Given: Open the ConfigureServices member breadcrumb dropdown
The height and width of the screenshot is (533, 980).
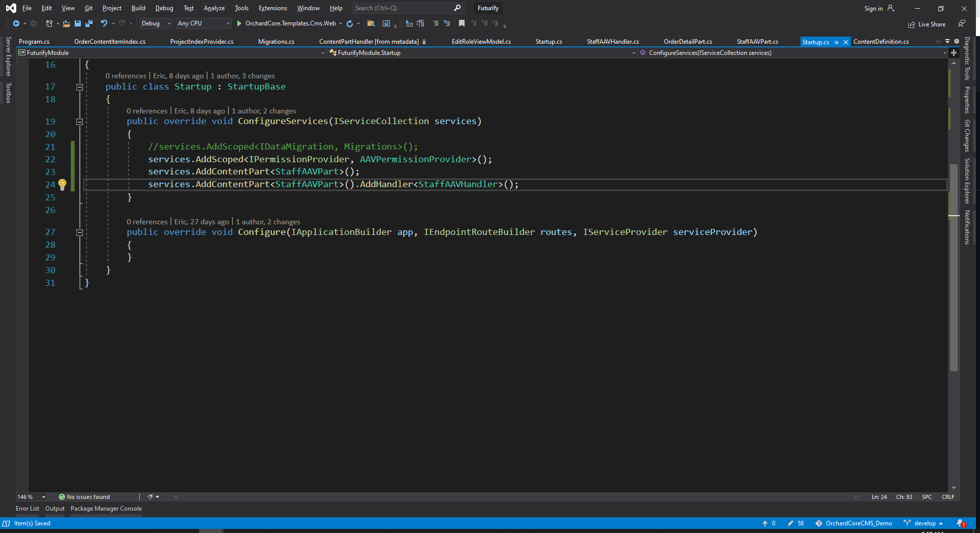Looking at the screenshot, I should tap(944, 52).
